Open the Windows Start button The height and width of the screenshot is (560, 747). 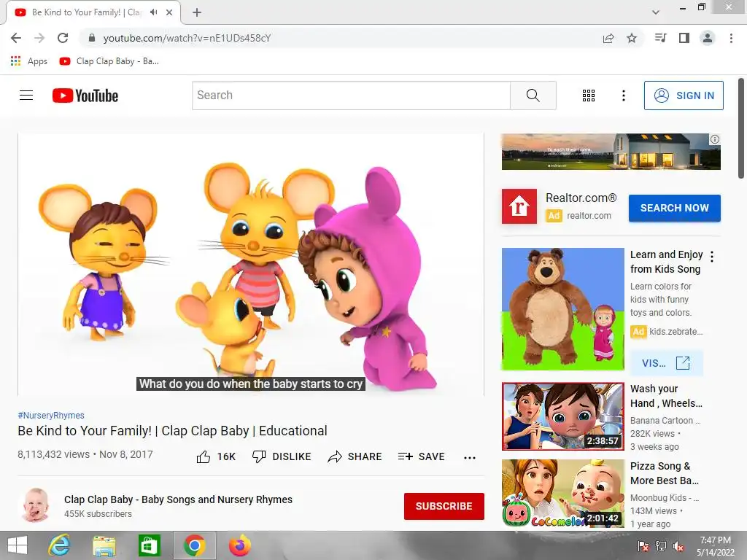[x=18, y=545]
